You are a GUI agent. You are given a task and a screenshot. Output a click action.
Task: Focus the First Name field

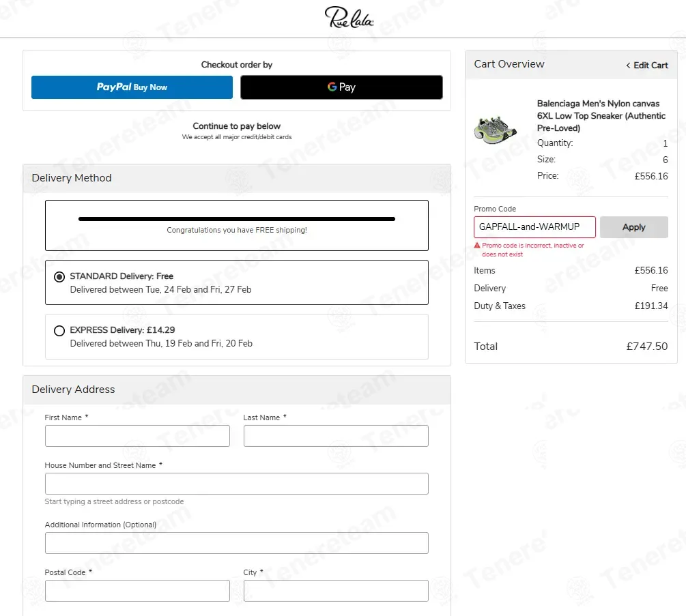click(x=137, y=436)
